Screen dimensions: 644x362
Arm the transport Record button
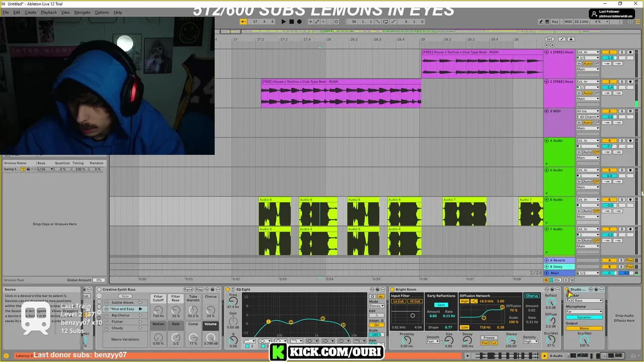[299, 22]
